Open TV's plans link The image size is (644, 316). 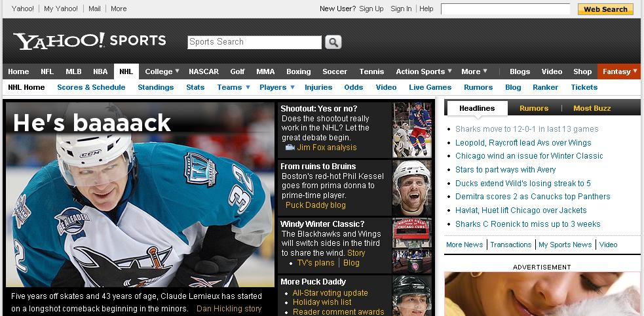[315, 263]
